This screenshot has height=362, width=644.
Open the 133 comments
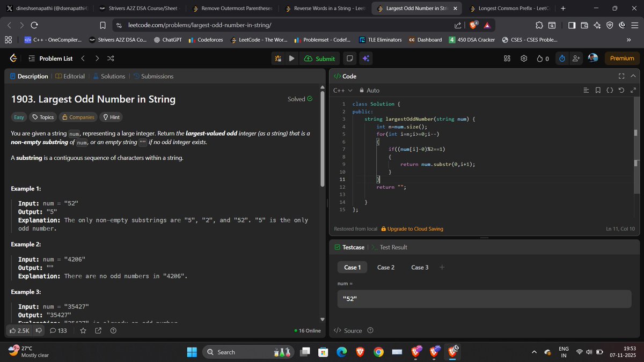(58, 331)
